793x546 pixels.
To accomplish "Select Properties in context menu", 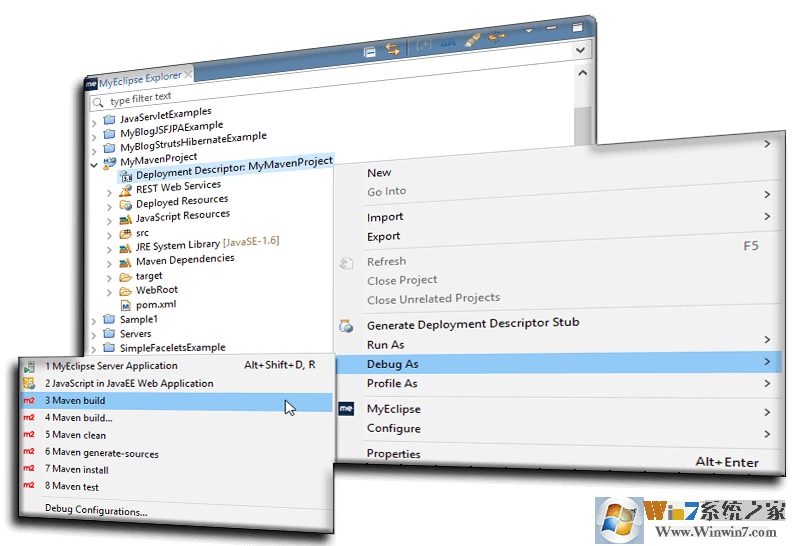I will click(393, 454).
